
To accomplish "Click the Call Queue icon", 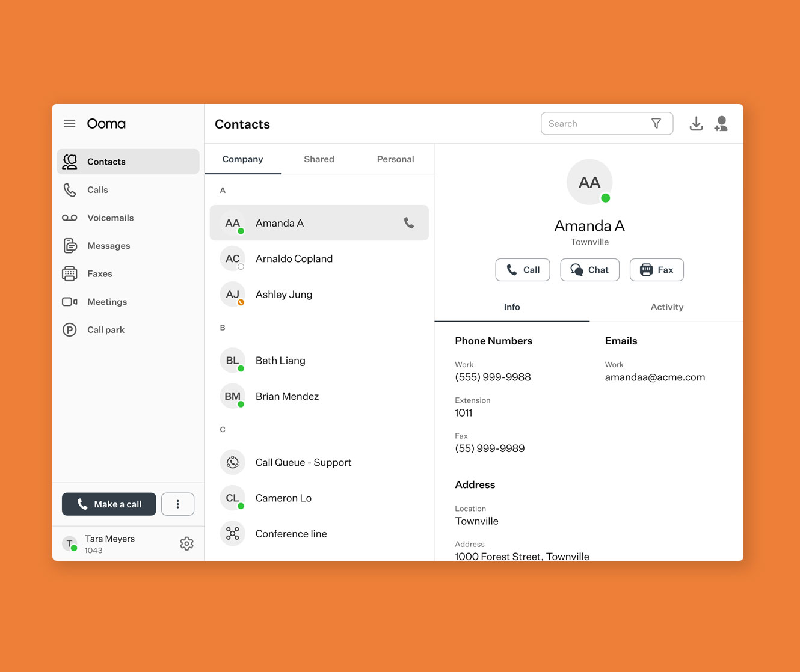I will pyautogui.click(x=233, y=462).
